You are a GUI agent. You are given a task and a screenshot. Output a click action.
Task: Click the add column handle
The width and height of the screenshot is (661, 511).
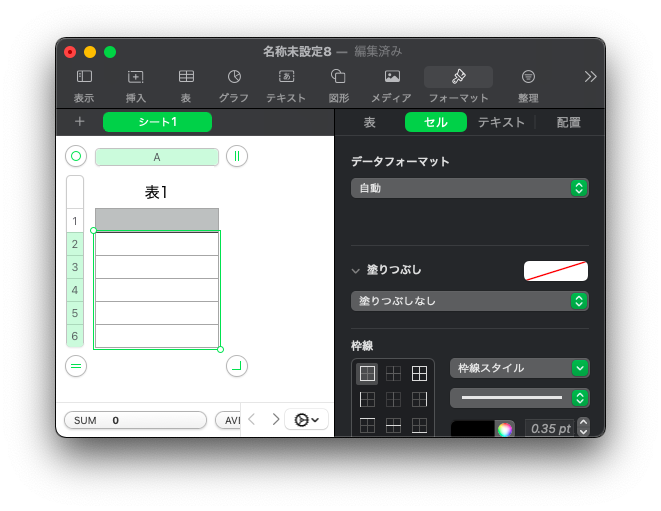click(237, 156)
